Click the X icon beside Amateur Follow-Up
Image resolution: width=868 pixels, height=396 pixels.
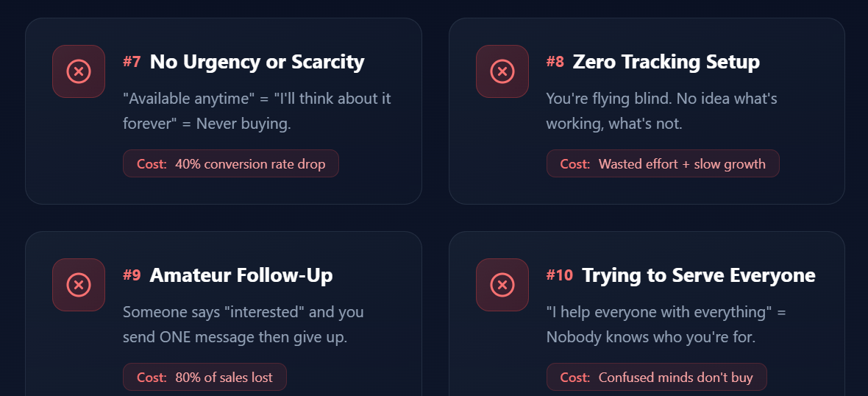pos(79,285)
